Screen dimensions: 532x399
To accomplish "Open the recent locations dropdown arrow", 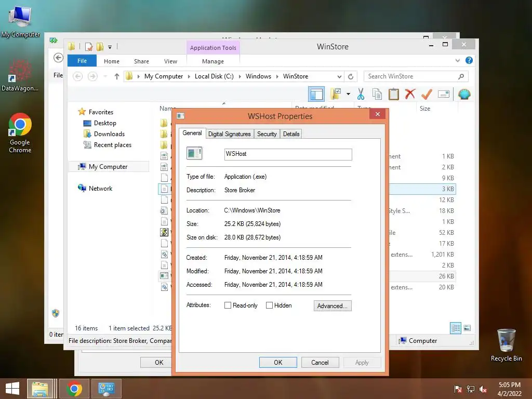I will [x=105, y=76].
